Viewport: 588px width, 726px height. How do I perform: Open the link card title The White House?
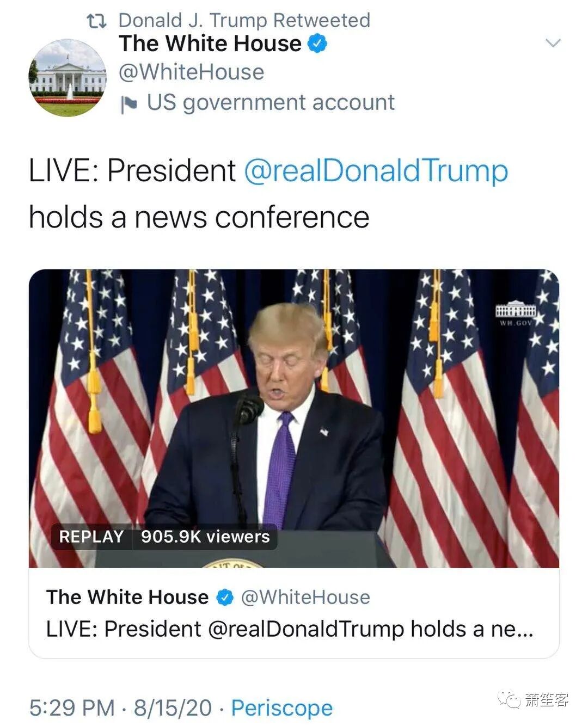[x=127, y=598]
